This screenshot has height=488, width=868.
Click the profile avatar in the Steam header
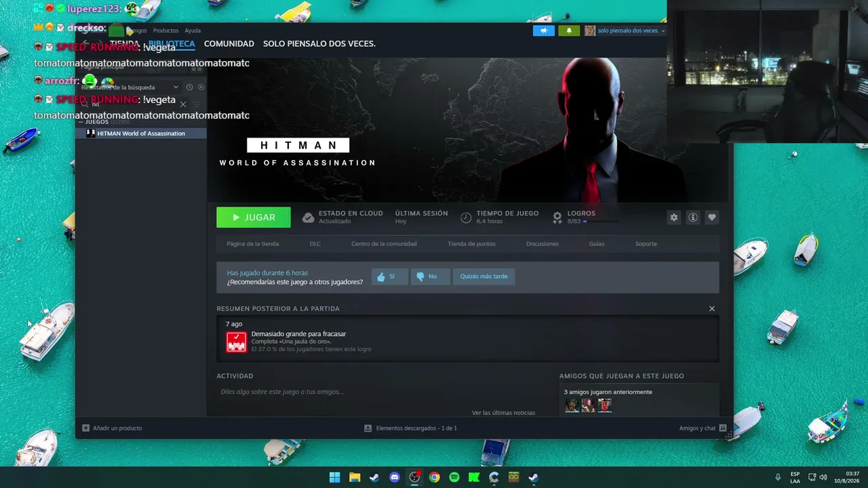point(590,30)
